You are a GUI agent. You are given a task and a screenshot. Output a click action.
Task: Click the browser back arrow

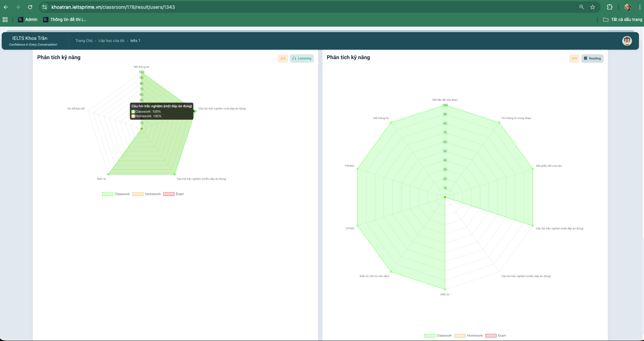(x=6, y=7)
